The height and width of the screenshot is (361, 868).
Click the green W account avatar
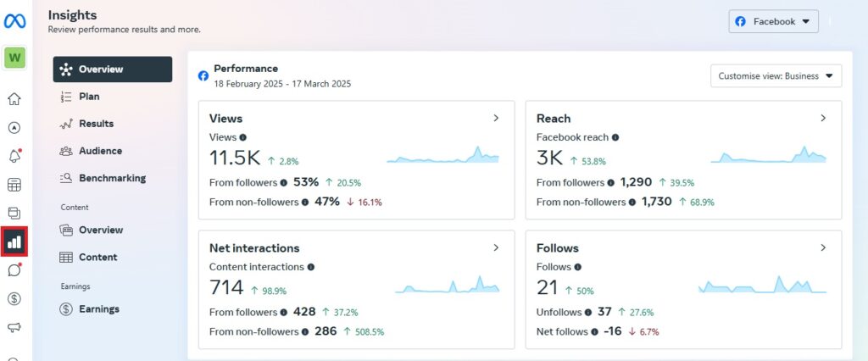click(x=14, y=58)
